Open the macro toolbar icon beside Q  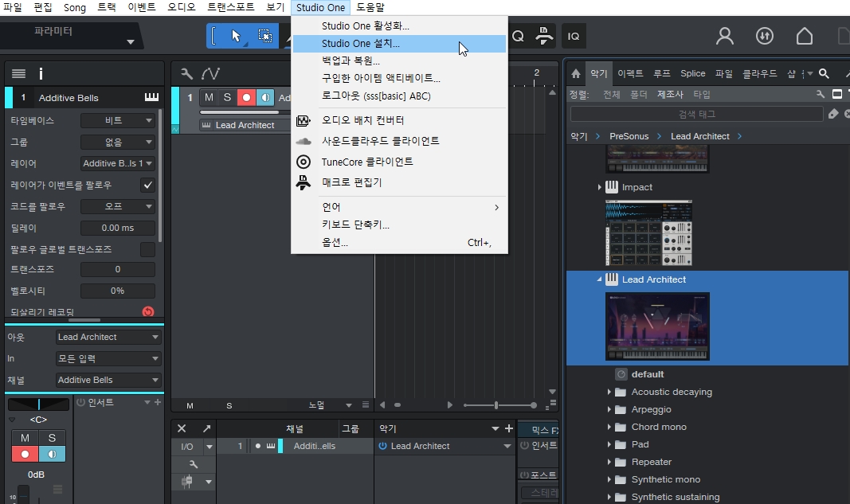point(544,36)
